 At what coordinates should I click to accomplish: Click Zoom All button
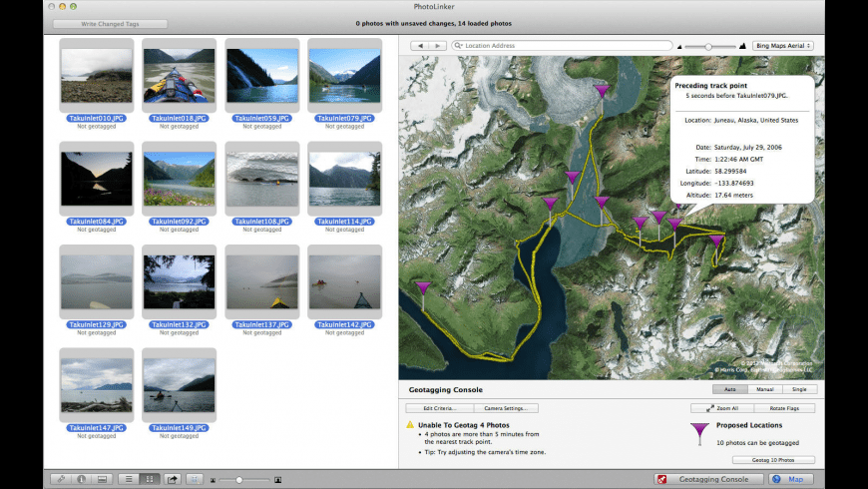(722, 408)
